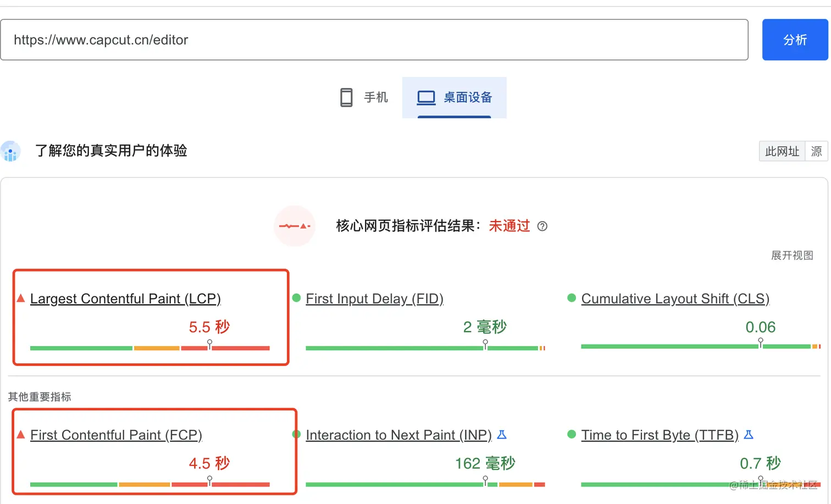Click the FCP distribution bar marker
This screenshot has width=831, height=504.
209,481
